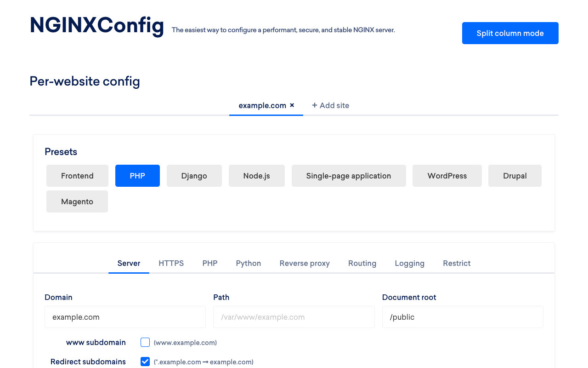Viewport: 588px width, 368px height.
Task: Switch to the Logging tab
Action: (x=409, y=263)
